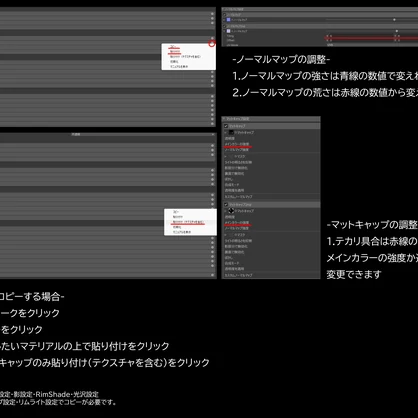Expand the first マスク texture arrow
This screenshot has width=418, height=418.
coord(225,156)
